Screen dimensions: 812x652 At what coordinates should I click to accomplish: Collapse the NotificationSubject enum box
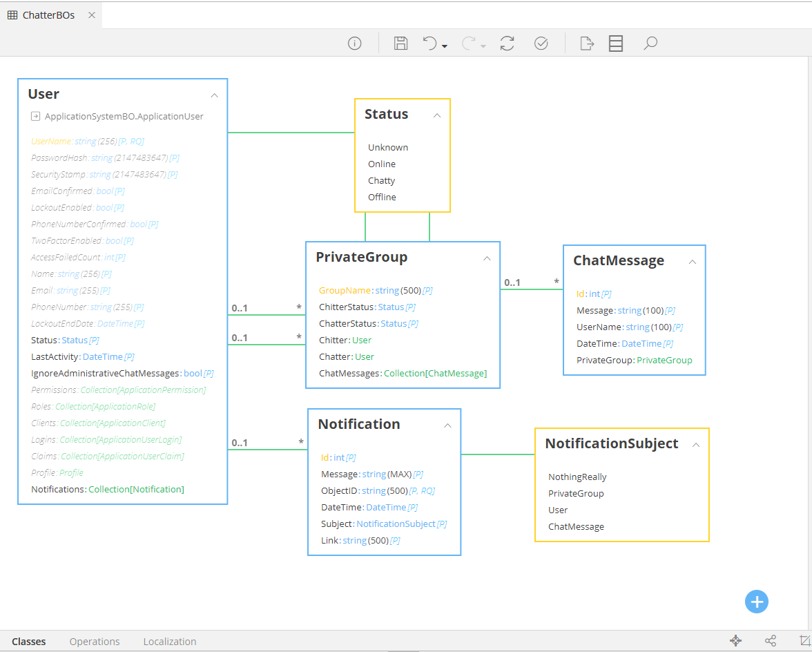coord(696,445)
